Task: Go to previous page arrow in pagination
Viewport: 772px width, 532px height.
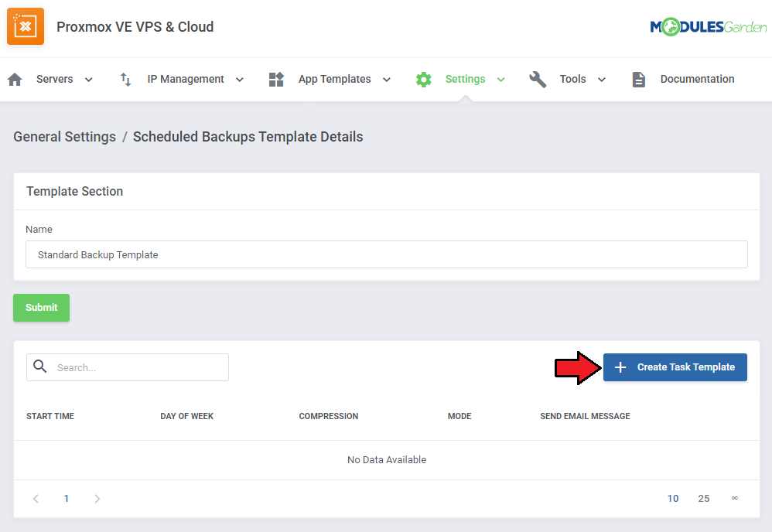Action: (x=36, y=499)
